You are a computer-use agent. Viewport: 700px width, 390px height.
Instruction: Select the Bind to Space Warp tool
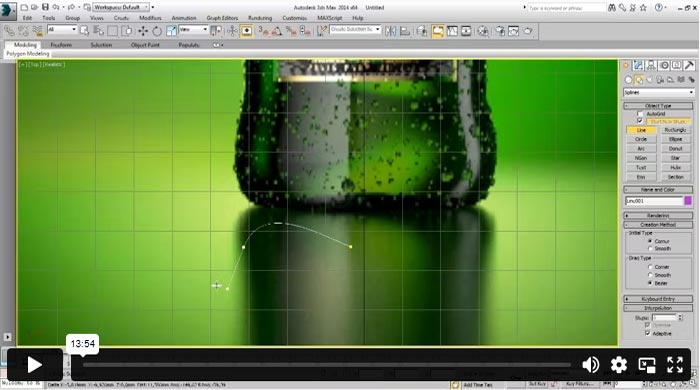click(38, 31)
